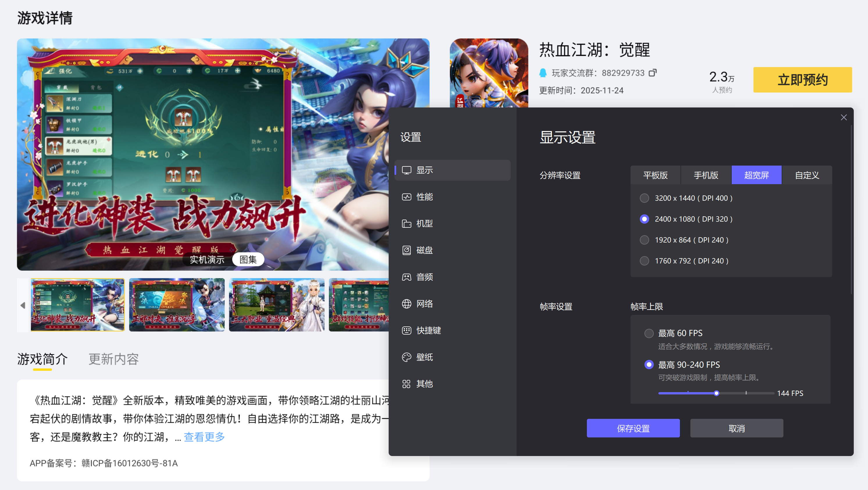Expand game description via 查看更多
868x490 pixels.
click(x=204, y=437)
